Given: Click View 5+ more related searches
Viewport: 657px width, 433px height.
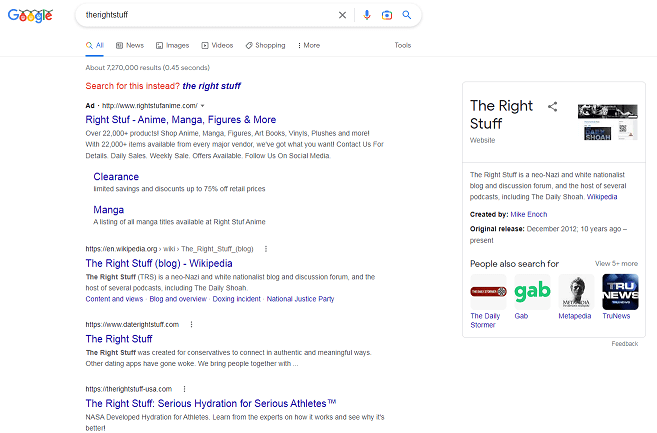Looking at the screenshot, I should coord(616,264).
